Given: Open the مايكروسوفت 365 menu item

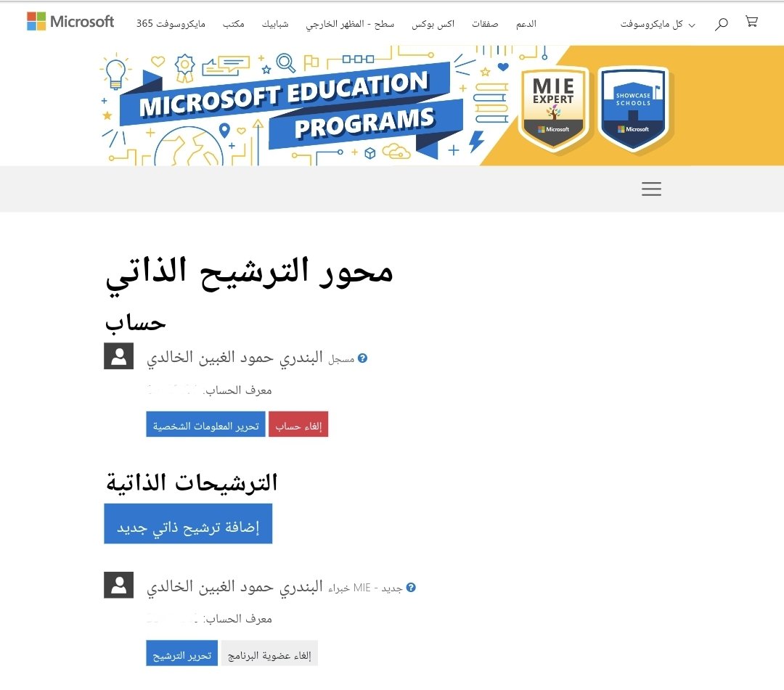Looking at the screenshot, I should coord(171,24).
